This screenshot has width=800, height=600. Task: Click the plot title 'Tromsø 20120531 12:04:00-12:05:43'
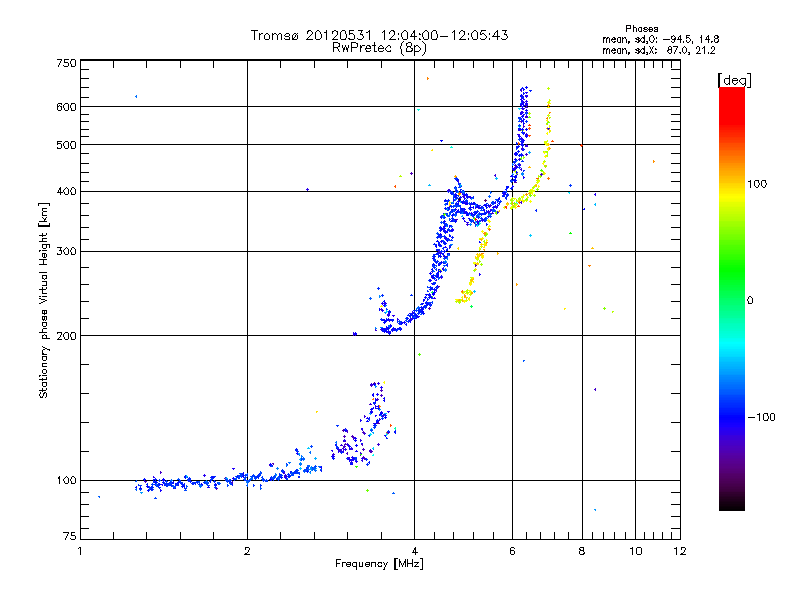pos(379,35)
